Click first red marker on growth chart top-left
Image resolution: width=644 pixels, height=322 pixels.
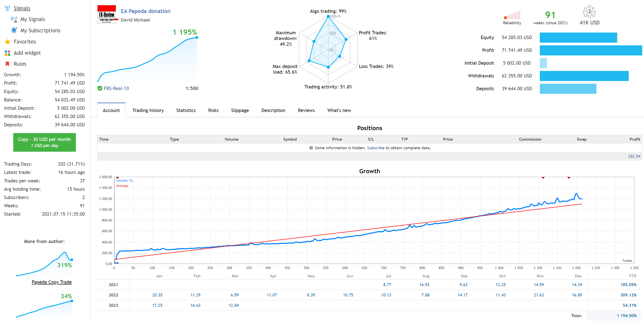click(117, 178)
